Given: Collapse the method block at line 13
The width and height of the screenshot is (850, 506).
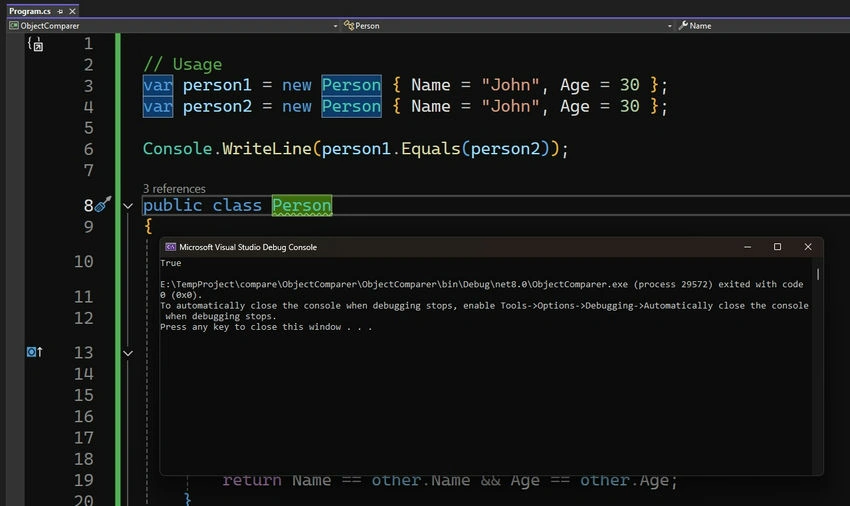Looking at the screenshot, I should pyautogui.click(x=128, y=353).
